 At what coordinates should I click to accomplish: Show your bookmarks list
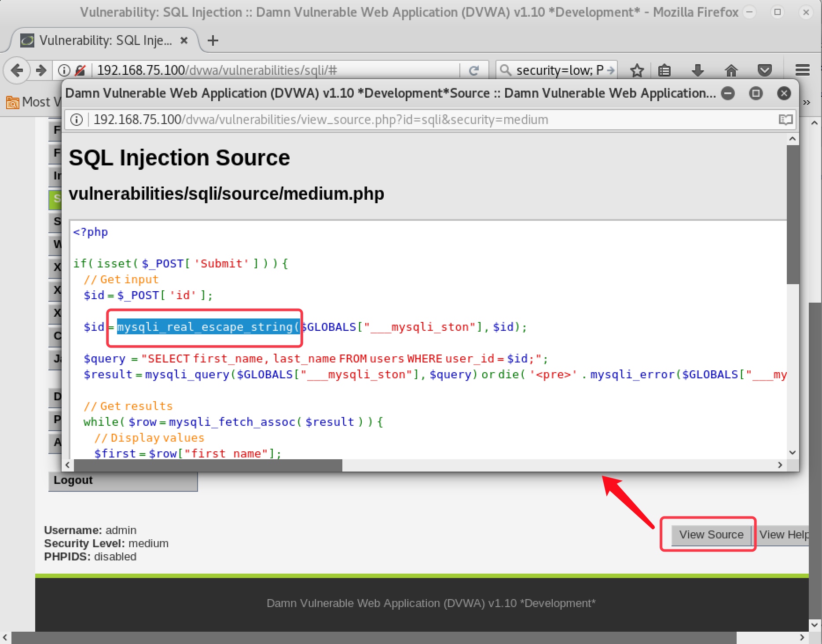coord(664,70)
